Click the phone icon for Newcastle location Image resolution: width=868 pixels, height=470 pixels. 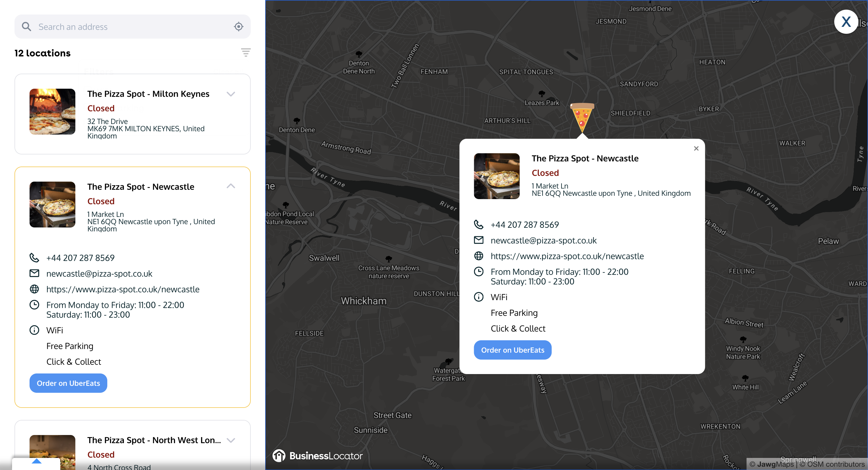[x=34, y=258]
